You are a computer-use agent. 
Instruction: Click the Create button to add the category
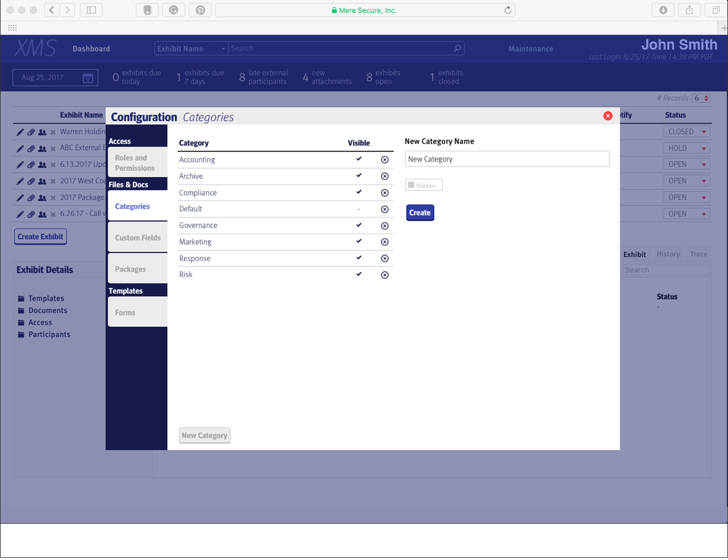[420, 213]
